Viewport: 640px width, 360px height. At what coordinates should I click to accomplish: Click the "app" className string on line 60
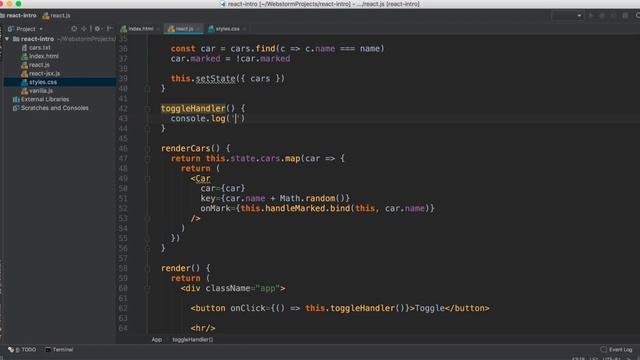pyautogui.click(x=268, y=289)
